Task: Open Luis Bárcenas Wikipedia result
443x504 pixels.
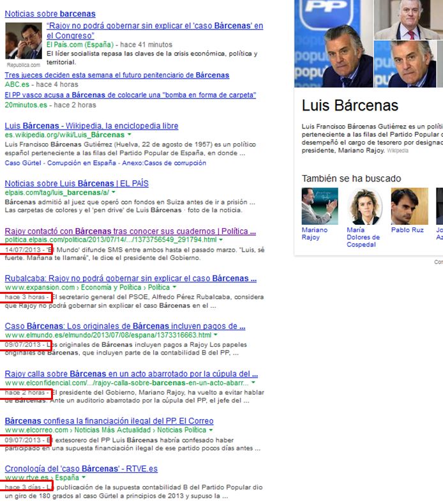Action: tap(91, 126)
